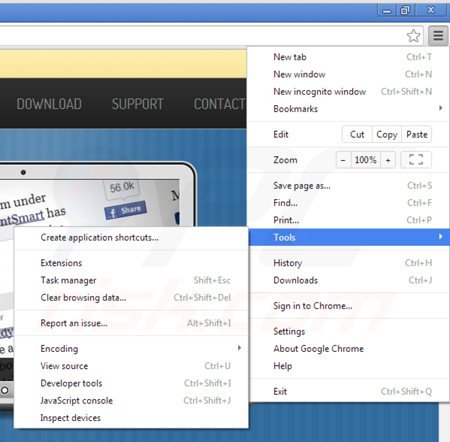This screenshot has height=442, width=450.
Task: Select Report an issue...
Action: click(131, 323)
